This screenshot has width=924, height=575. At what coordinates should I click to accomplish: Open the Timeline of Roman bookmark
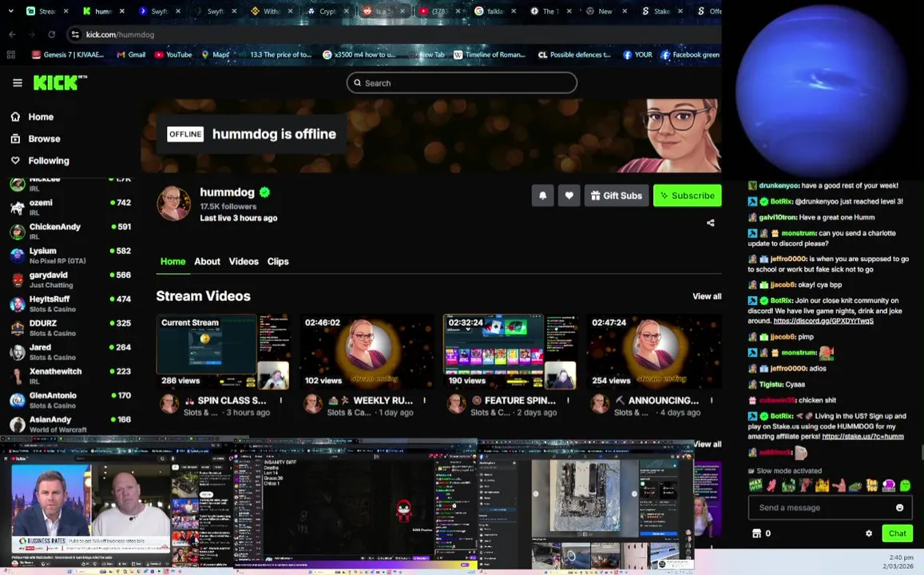(489, 55)
